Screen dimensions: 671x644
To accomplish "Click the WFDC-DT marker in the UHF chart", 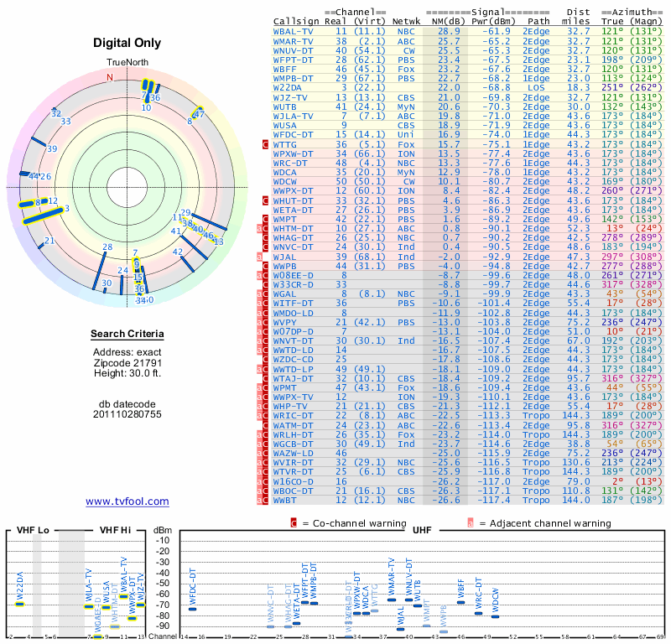I will pos(192,609).
